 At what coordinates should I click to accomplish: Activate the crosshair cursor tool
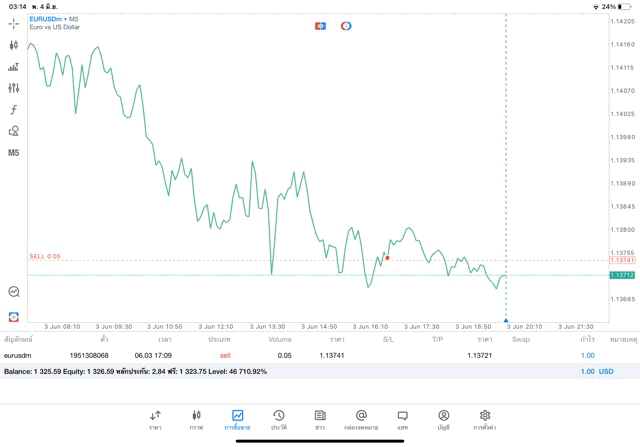[x=14, y=24]
